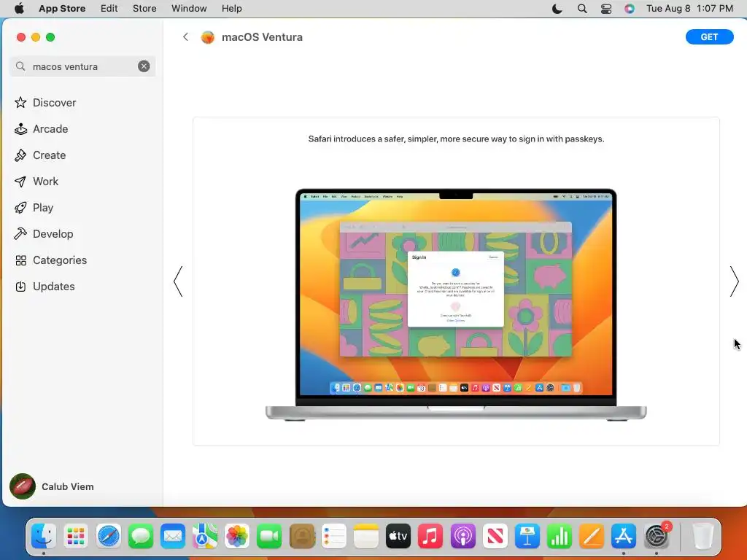Screen dimensions: 747x560
Task: Click the GET button for macOS Ventura
Action: pos(709,37)
